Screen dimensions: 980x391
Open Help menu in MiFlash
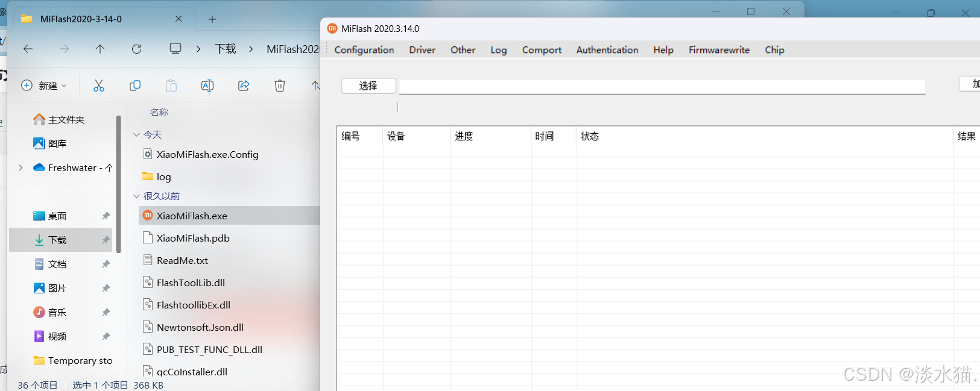click(x=663, y=50)
